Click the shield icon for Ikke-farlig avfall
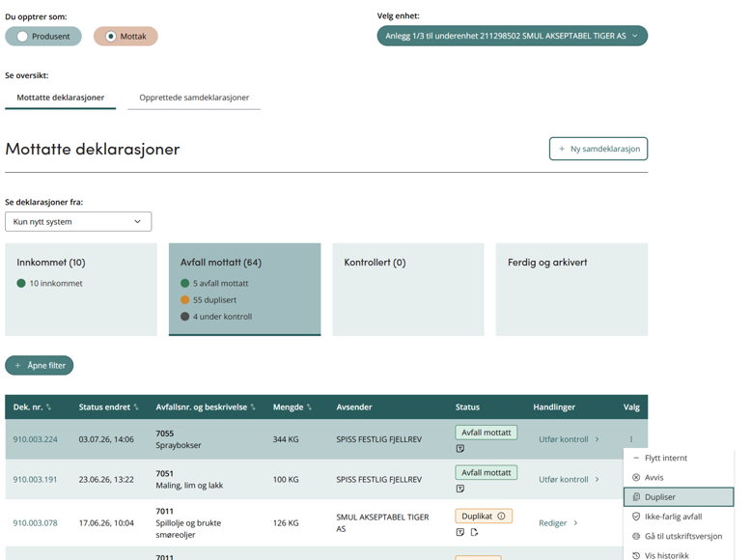The width and height of the screenshot is (751, 560). pos(636,517)
